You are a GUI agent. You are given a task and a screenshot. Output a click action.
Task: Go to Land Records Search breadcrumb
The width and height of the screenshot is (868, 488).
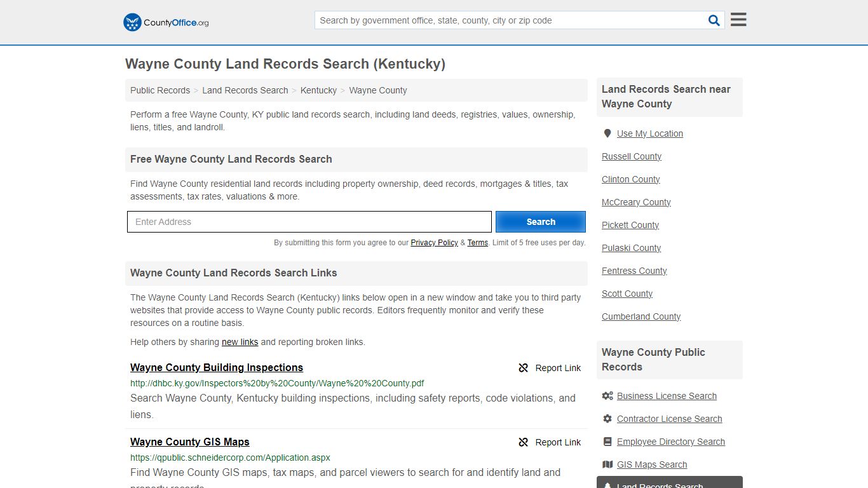point(245,90)
